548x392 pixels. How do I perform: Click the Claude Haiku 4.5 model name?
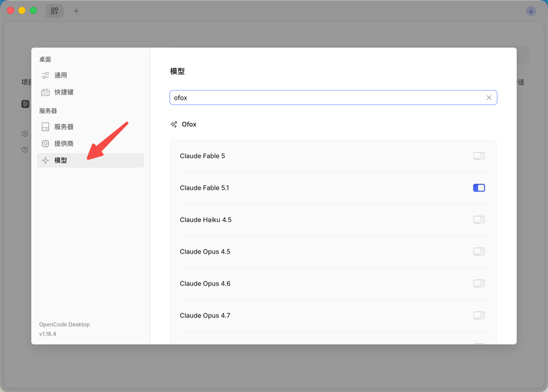click(206, 220)
